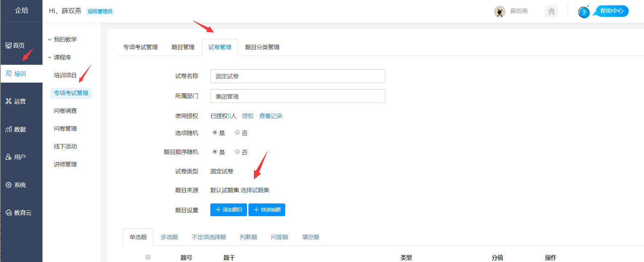Switch to the 多选题 question tab
644x262 pixels.
click(169, 237)
